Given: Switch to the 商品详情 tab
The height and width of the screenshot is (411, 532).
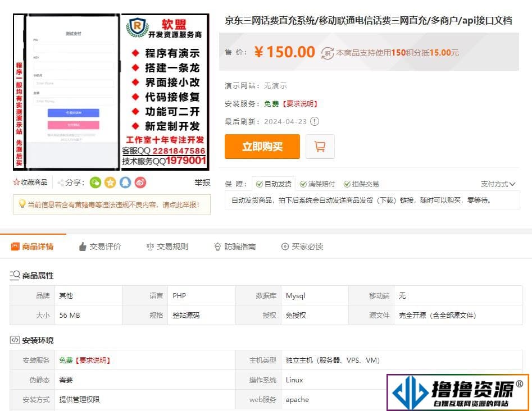Looking at the screenshot, I should pyautogui.click(x=33, y=246).
